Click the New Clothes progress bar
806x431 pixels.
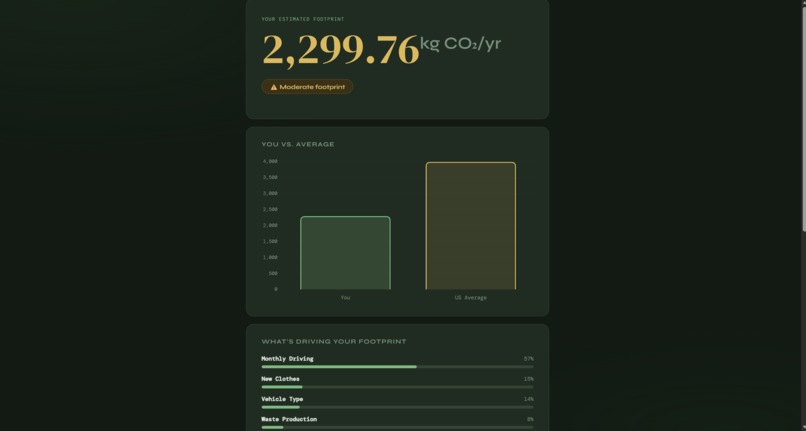click(397, 387)
